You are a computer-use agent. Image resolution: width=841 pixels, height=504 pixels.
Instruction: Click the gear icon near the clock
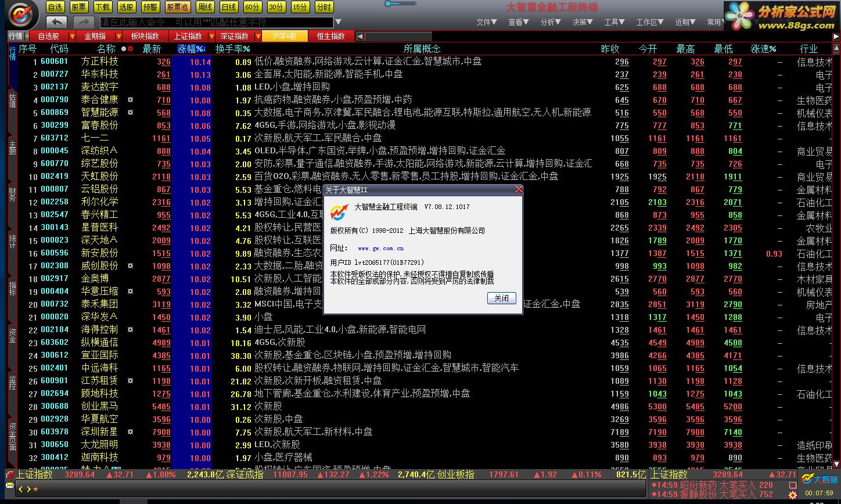793,495
